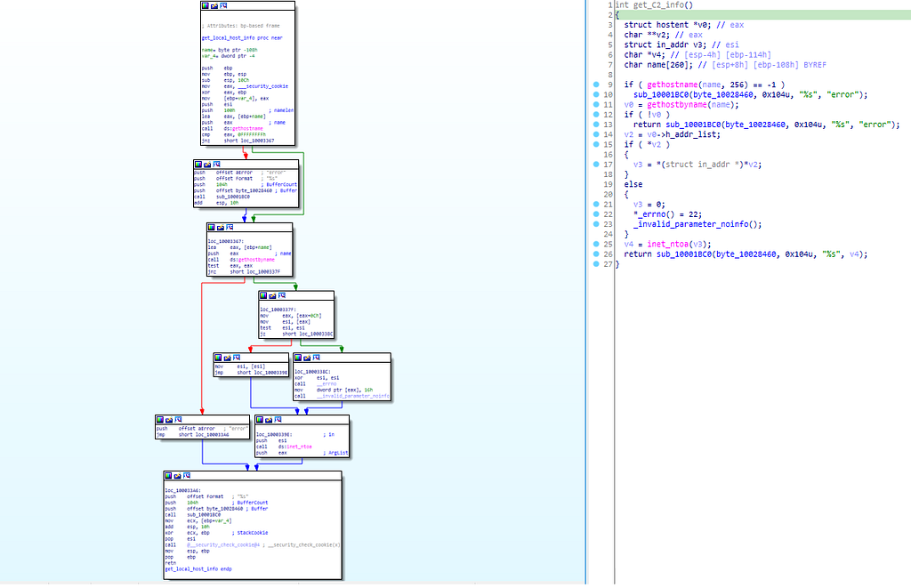Toggle breakpoint dot on pseudocode line 9
911x588 pixels.
[x=596, y=85]
